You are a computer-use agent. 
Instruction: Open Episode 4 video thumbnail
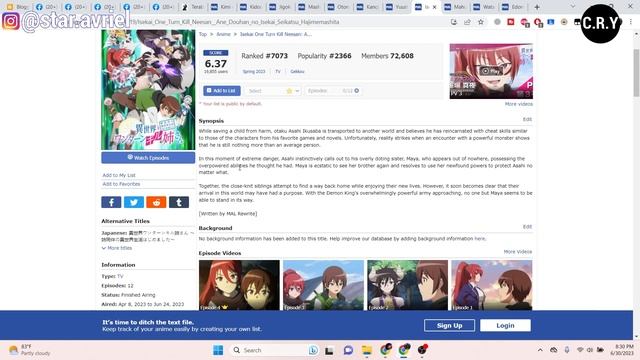tap(239, 285)
